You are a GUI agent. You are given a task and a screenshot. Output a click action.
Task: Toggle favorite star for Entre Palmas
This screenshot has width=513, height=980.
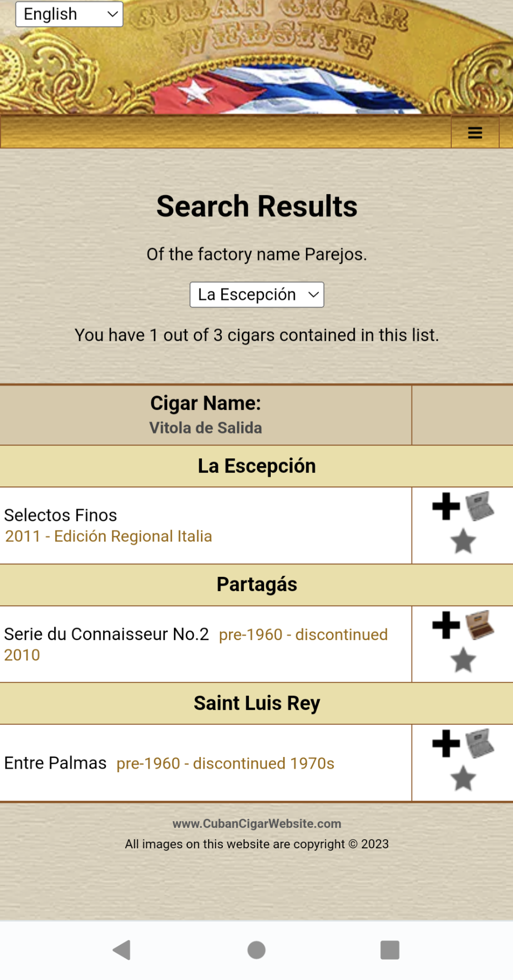coord(463,779)
